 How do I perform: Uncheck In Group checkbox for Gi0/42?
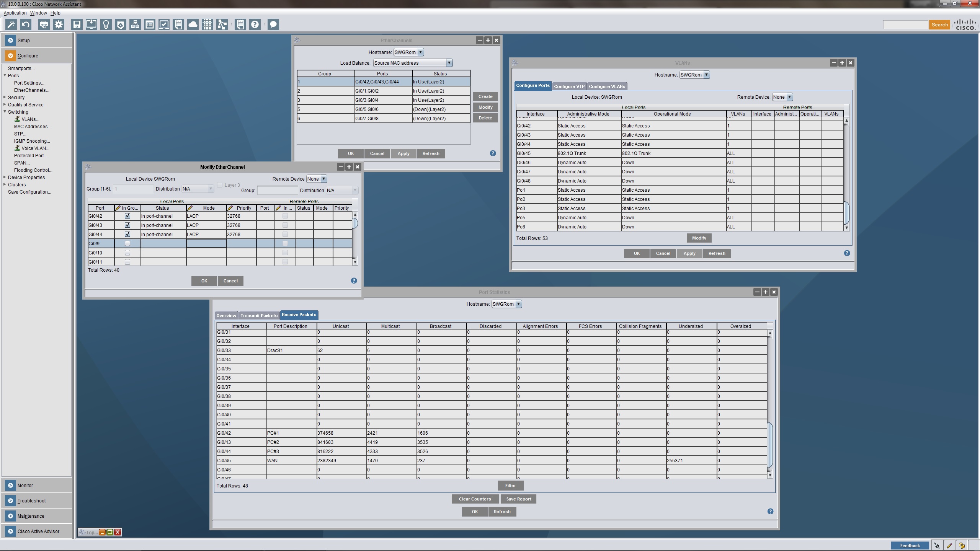click(x=127, y=216)
